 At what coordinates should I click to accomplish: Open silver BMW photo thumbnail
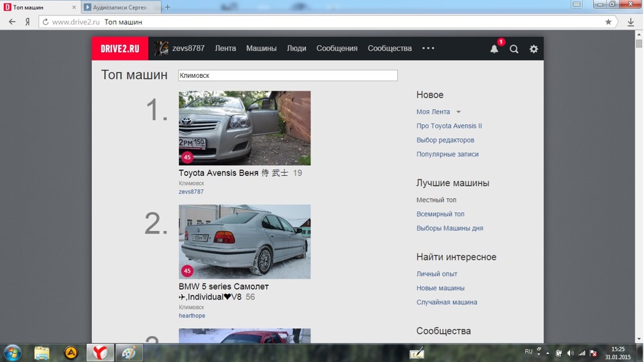tap(244, 242)
